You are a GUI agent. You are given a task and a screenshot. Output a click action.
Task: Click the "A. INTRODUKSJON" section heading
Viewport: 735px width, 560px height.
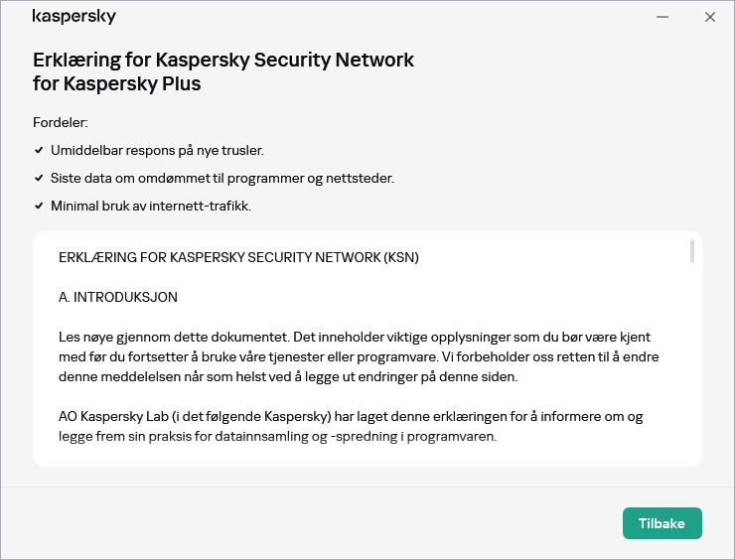118,297
